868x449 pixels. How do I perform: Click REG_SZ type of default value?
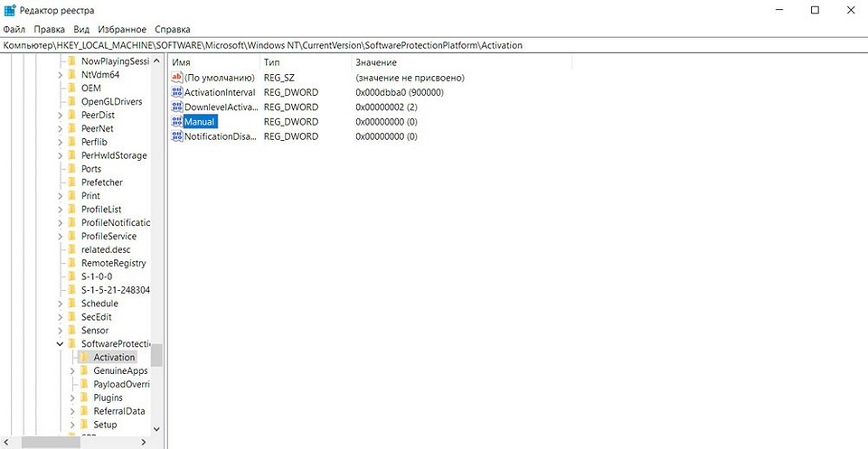point(279,78)
